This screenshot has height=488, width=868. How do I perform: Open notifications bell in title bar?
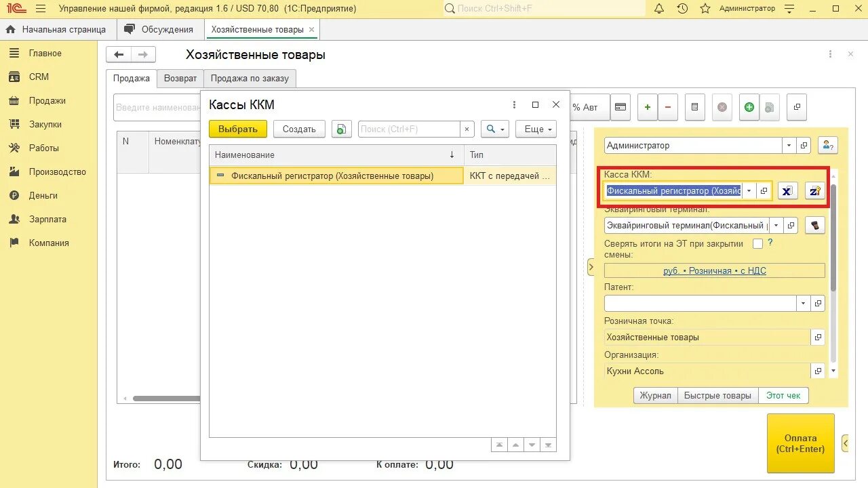(659, 9)
